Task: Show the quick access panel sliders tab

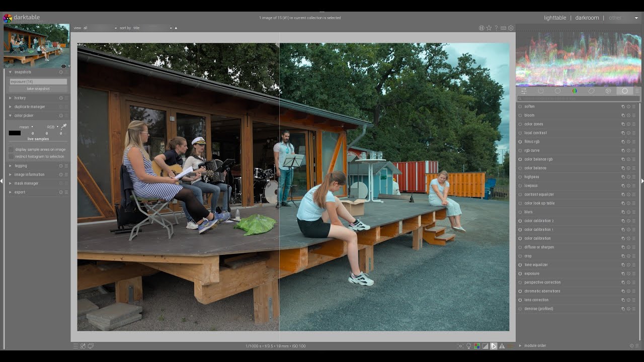Action: [524, 91]
